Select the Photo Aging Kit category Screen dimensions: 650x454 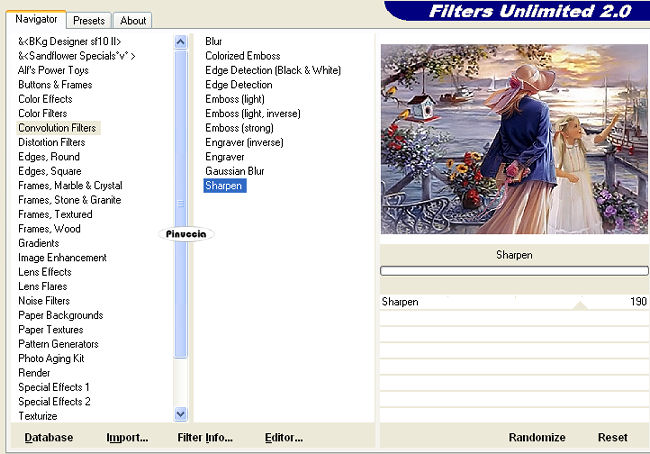51,359
